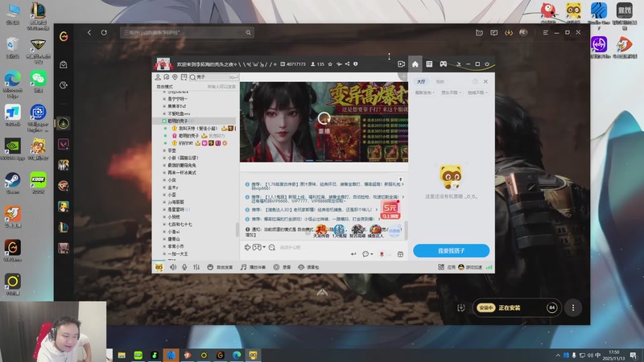Refresh the WeGame page
644x362 pixels.
pyautogui.click(x=104, y=32)
